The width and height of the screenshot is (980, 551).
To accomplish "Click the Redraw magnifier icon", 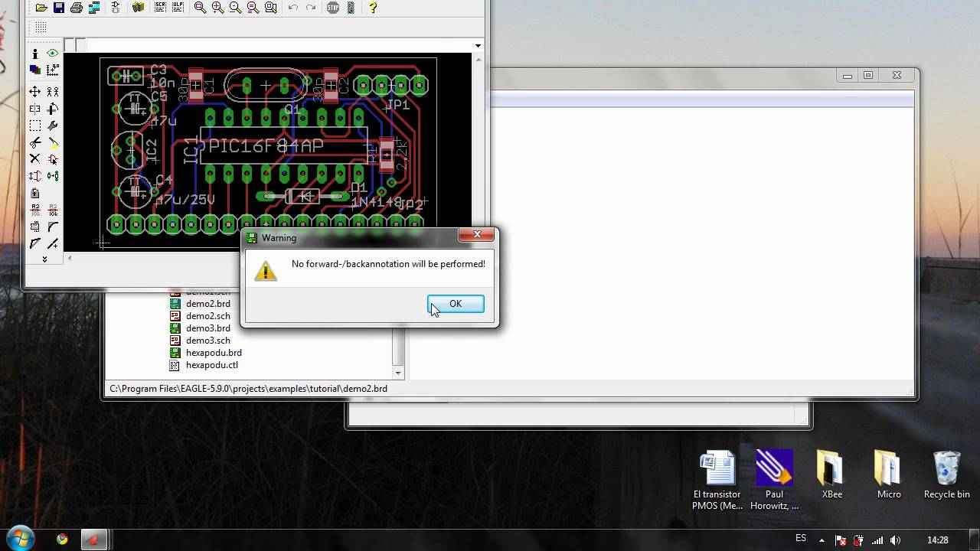I will click(x=253, y=8).
